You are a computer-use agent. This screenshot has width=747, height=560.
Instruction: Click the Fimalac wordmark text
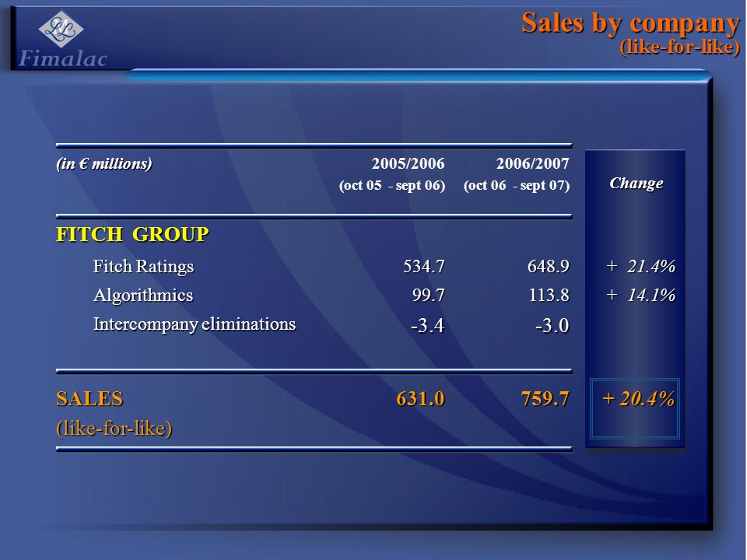pos(63,59)
